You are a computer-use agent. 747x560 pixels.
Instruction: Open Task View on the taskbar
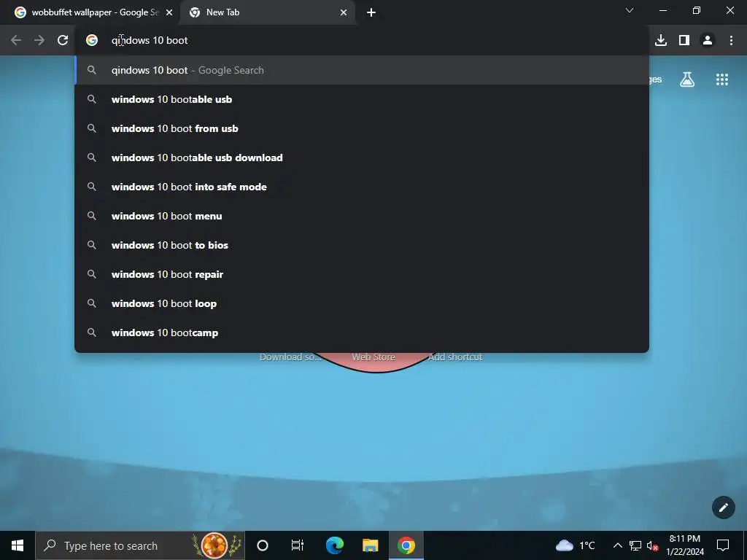(298, 545)
